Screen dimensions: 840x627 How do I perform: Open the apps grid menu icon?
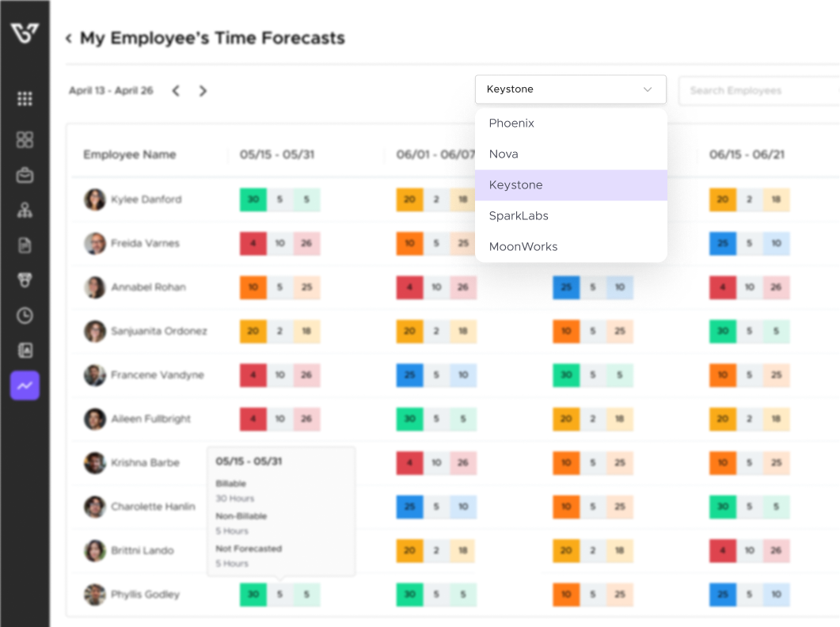pyautogui.click(x=25, y=99)
